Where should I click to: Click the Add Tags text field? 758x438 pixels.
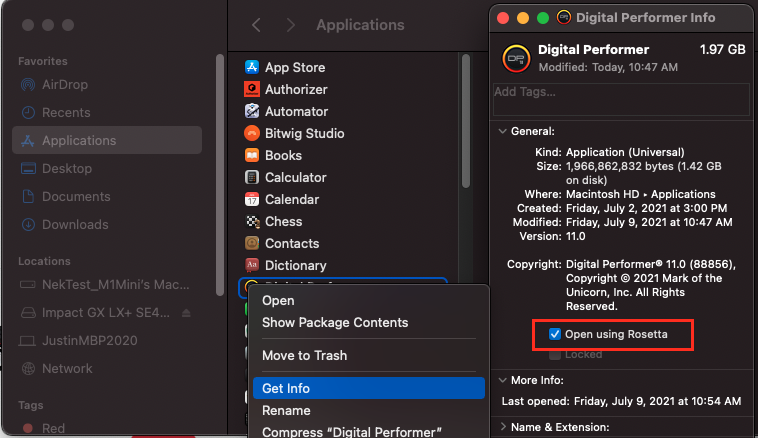coord(620,99)
